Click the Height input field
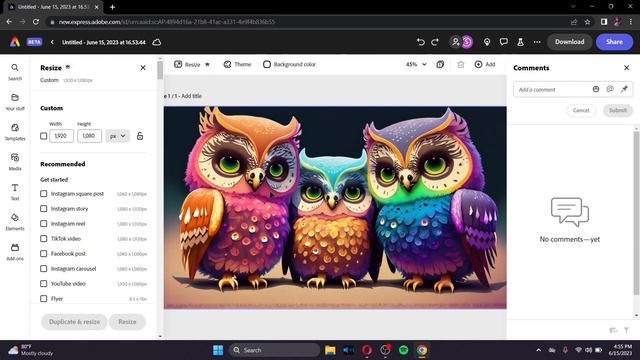 click(89, 136)
